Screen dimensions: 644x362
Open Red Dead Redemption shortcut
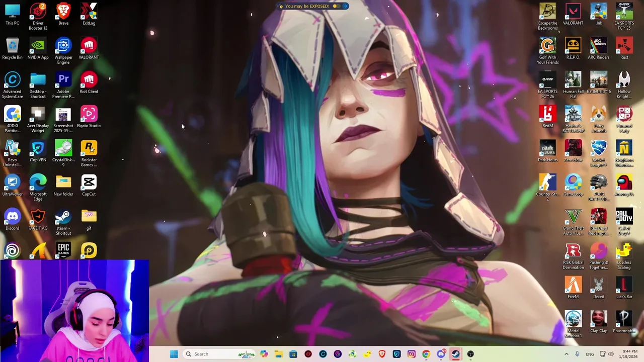(599, 222)
